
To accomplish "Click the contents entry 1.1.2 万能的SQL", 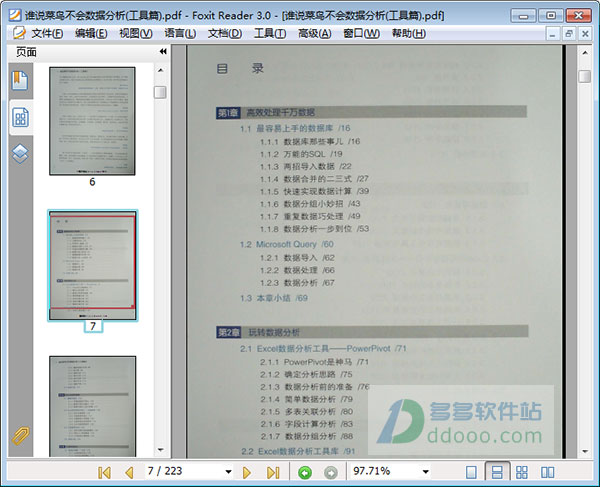I will [x=301, y=154].
